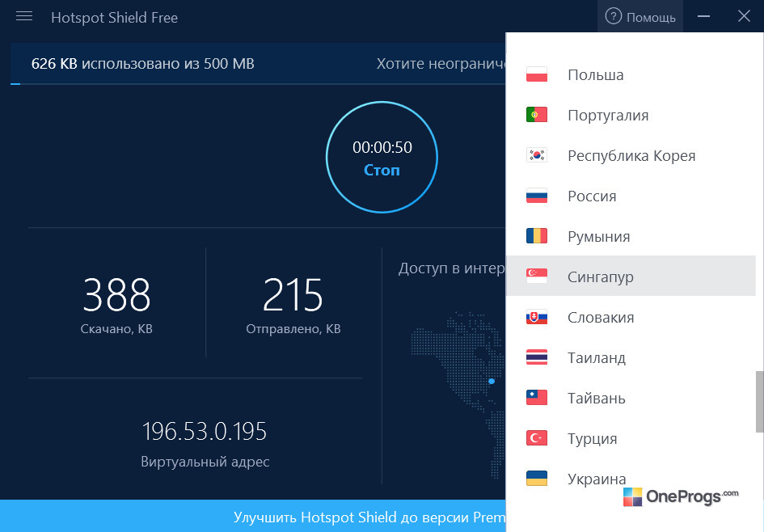Click the Помощь help button
Image resolution: width=764 pixels, height=532 pixels.
point(639,16)
